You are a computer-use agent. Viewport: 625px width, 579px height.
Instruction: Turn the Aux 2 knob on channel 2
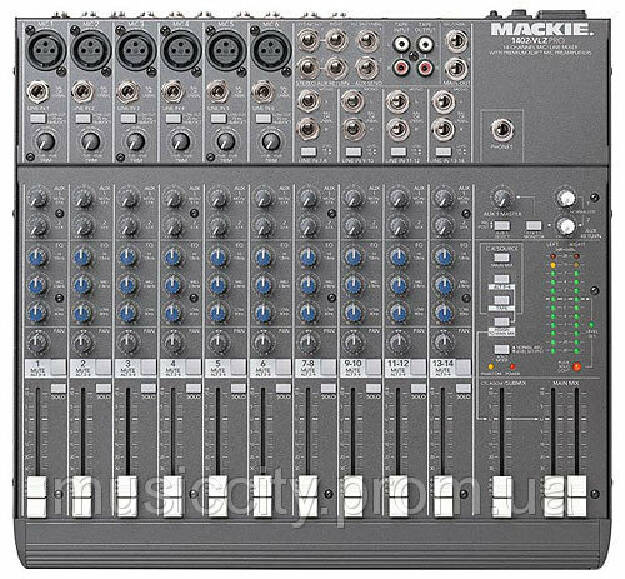[x=83, y=227]
